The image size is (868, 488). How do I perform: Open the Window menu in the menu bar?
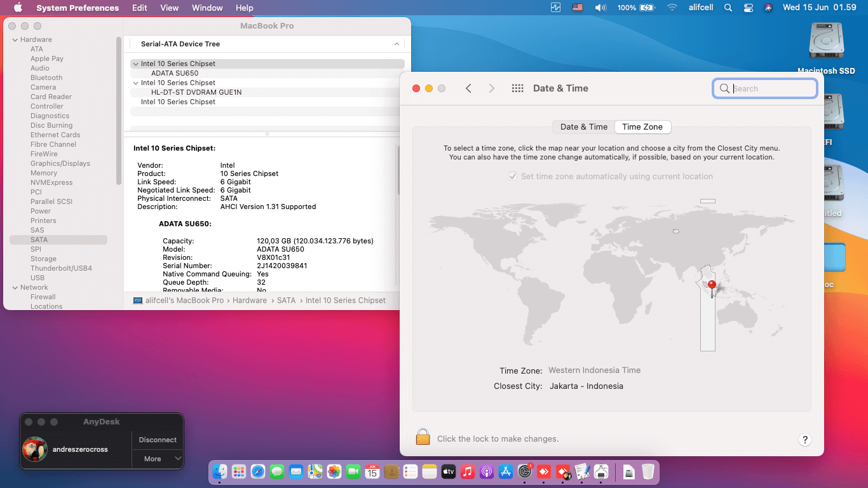pyautogui.click(x=207, y=8)
